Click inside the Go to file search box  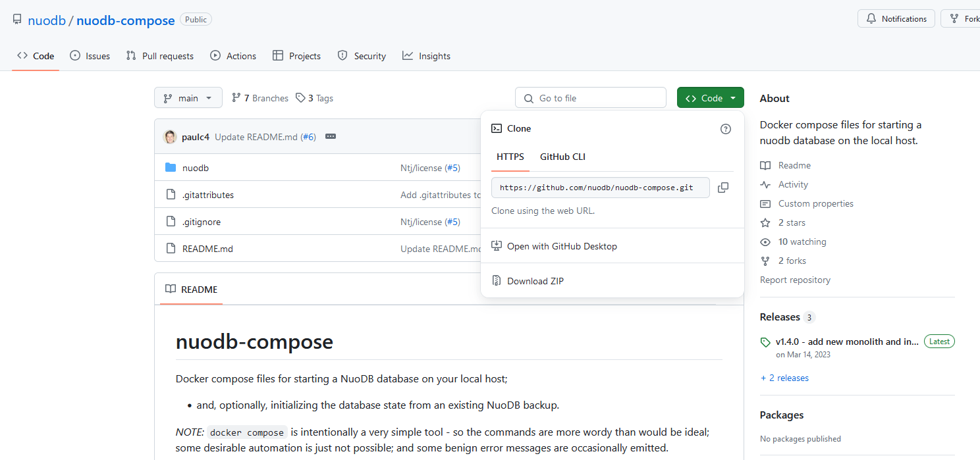click(x=590, y=97)
